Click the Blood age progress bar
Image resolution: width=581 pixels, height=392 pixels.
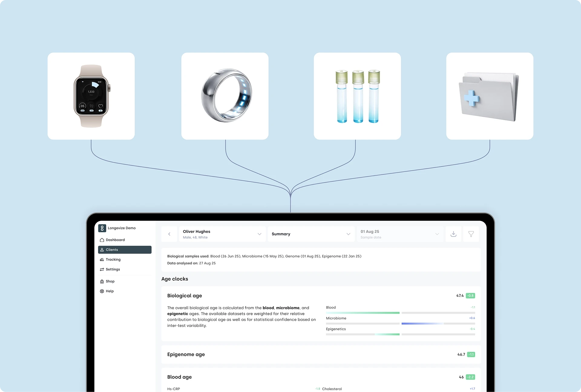[x=363, y=313]
